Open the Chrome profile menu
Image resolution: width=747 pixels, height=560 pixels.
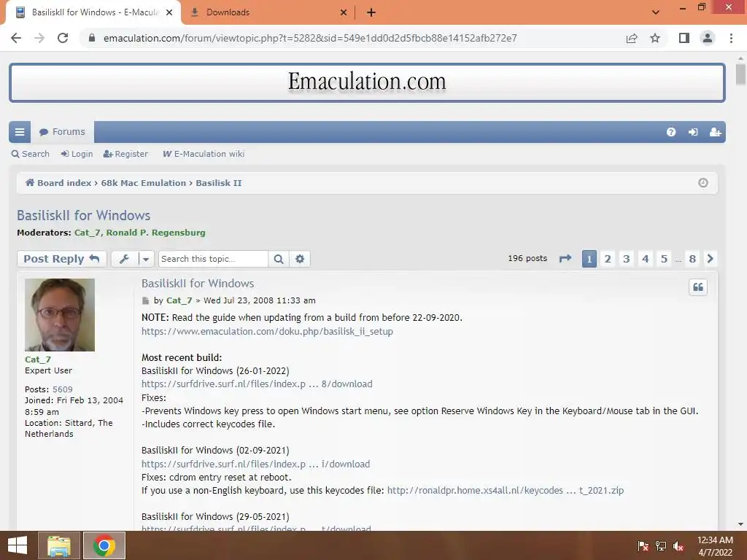click(x=708, y=38)
